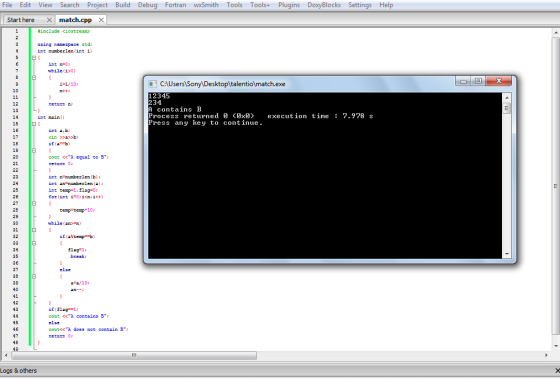Click the 'int main()' code line
Screen dimensions: 560x380
click(51, 117)
